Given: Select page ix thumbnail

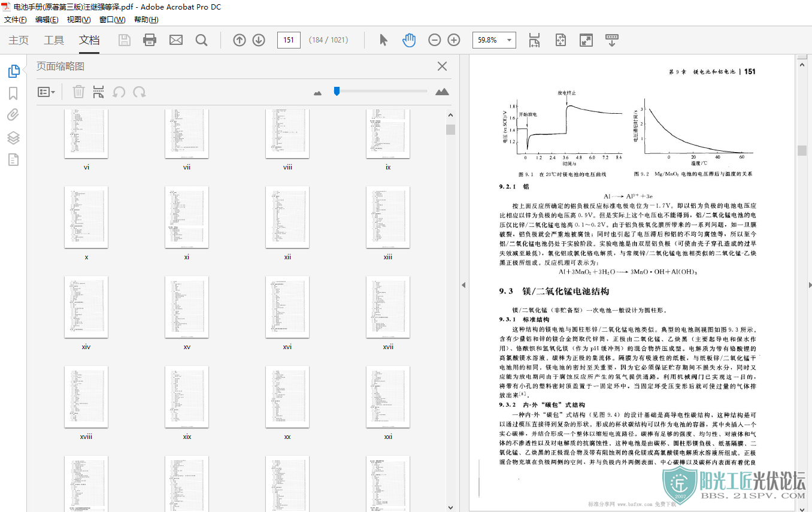Looking at the screenshot, I should 388,134.
